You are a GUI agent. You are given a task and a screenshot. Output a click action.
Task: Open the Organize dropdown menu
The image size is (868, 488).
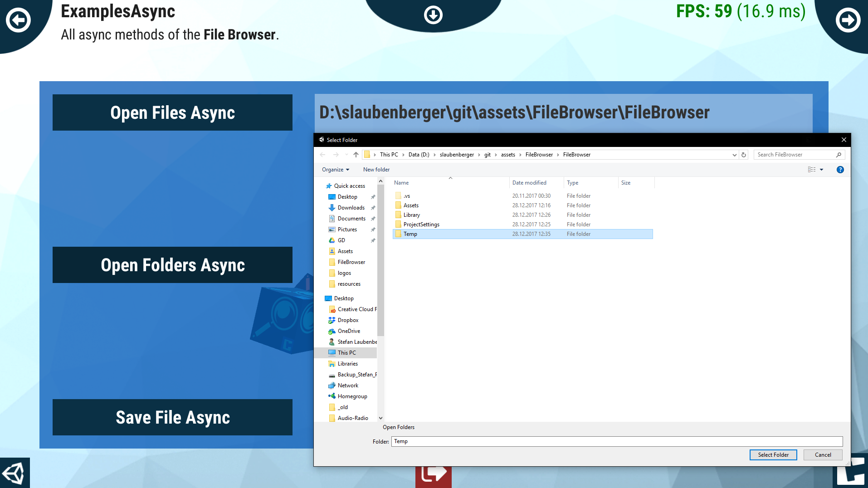coord(336,170)
